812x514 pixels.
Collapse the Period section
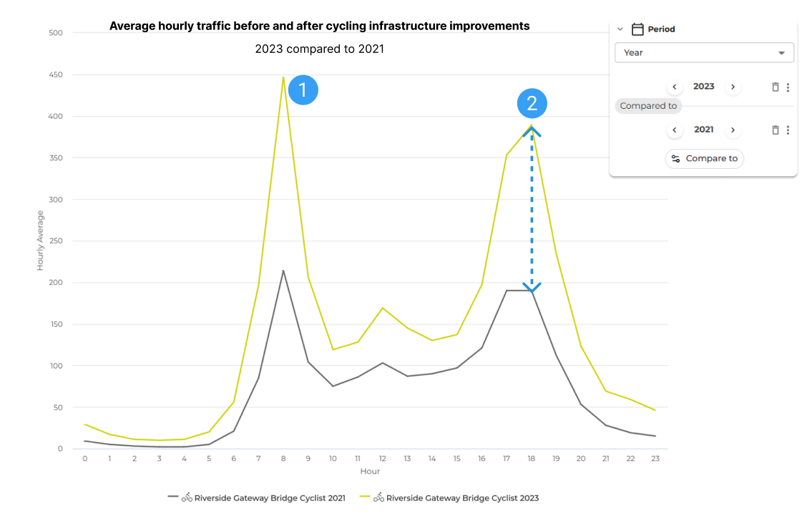pyautogui.click(x=620, y=29)
